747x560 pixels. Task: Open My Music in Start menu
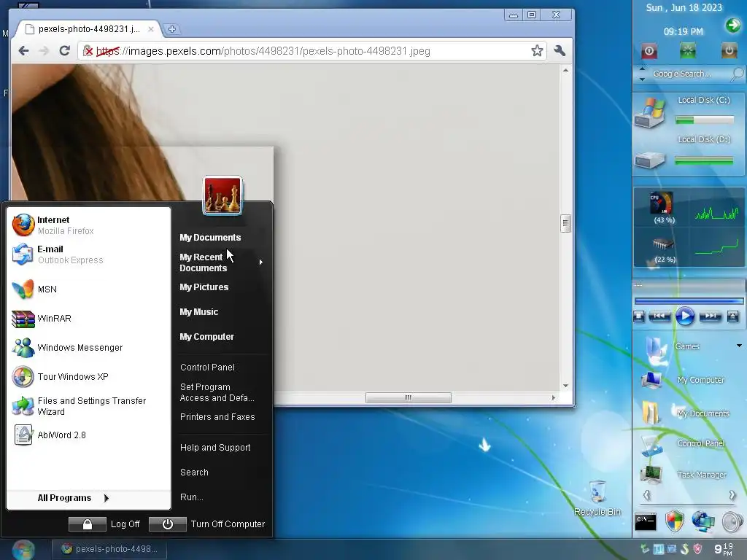[x=198, y=312]
